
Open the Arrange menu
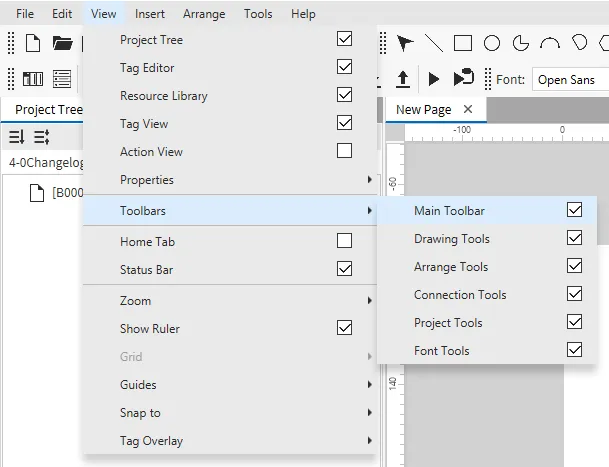204,14
